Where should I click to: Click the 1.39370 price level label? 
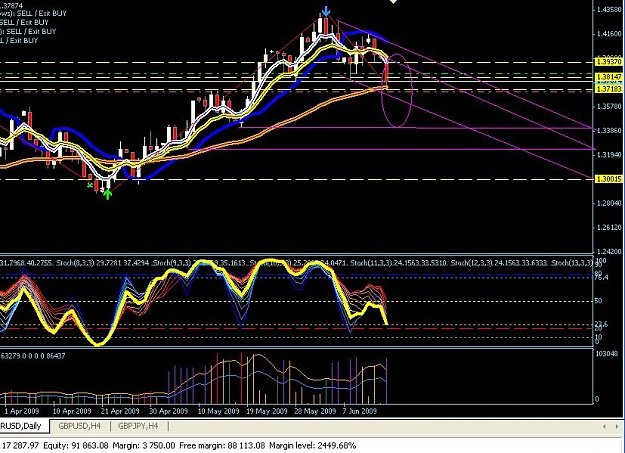pos(609,62)
